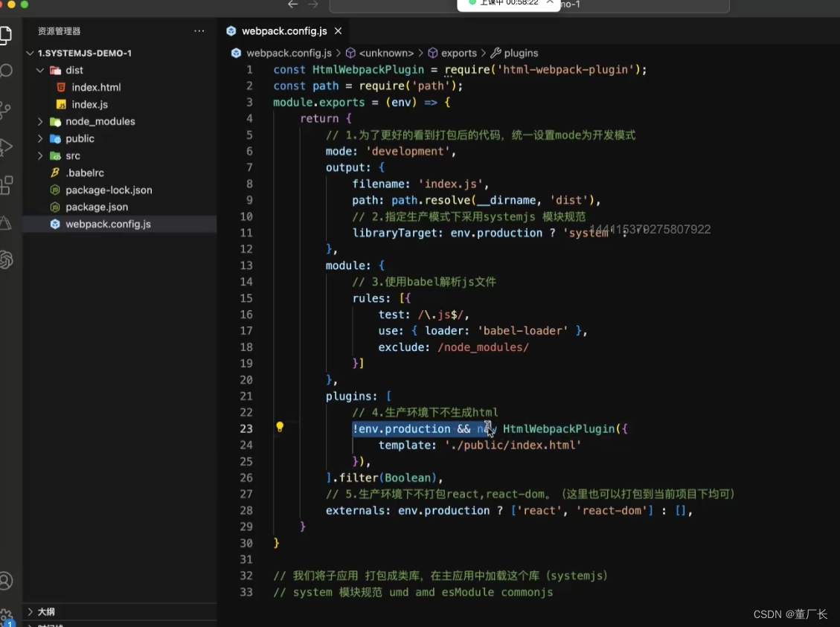Click 'HtmlWebpackPlugin' on line 1

coord(368,70)
